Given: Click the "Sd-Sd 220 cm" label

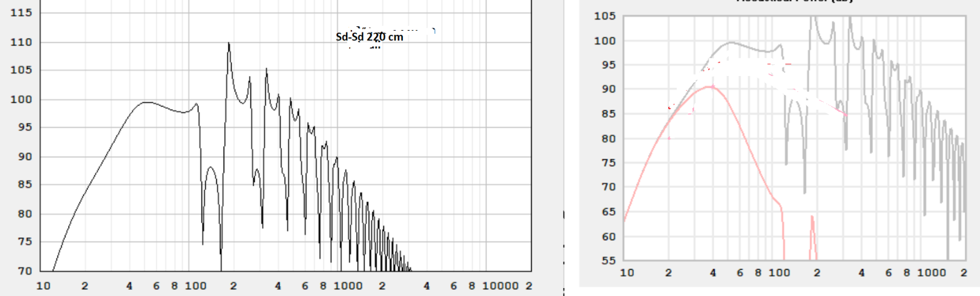Looking at the screenshot, I should tap(369, 37).
